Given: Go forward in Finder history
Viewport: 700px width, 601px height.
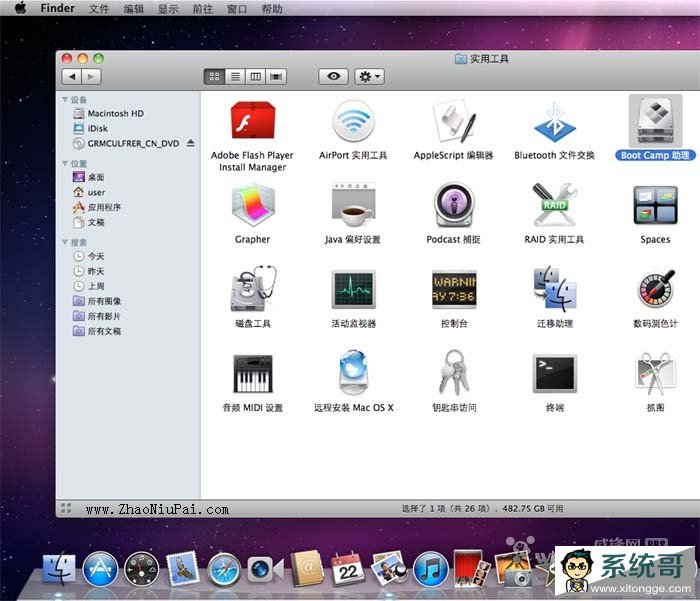Looking at the screenshot, I should tap(92, 77).
